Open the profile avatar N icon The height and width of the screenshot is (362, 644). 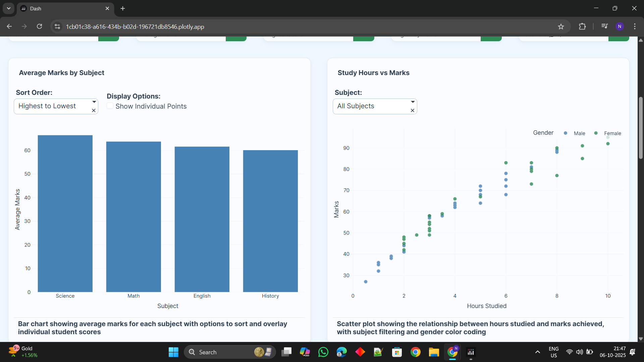pyautogui.click(x=620, y=26)
